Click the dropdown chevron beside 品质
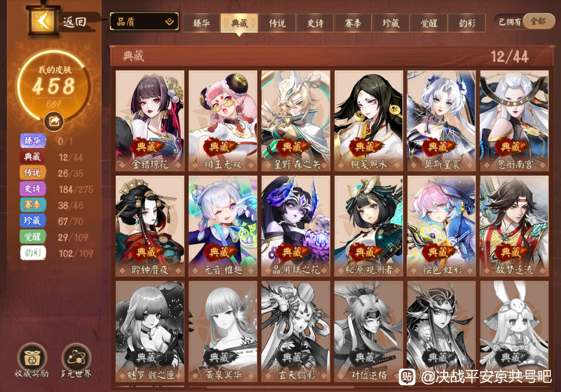Image resolution: width=561 pixels, height=392 pixels. click(169, 22)
